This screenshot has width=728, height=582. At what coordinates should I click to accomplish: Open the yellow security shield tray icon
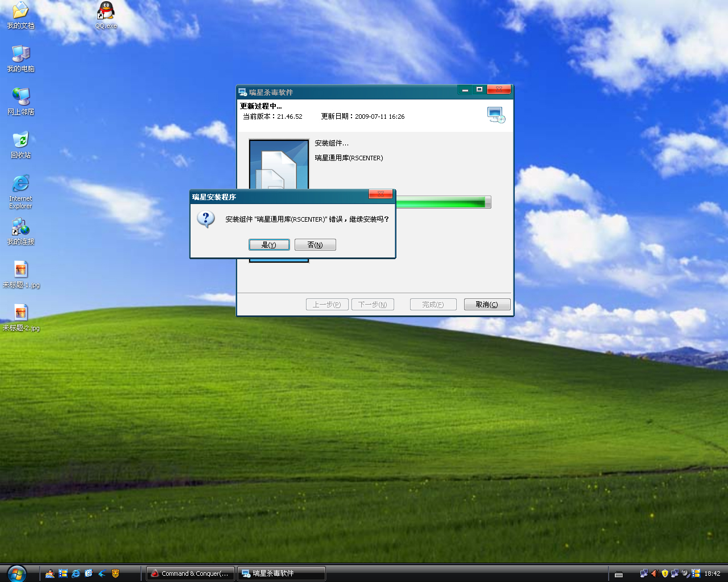point(664,573)
